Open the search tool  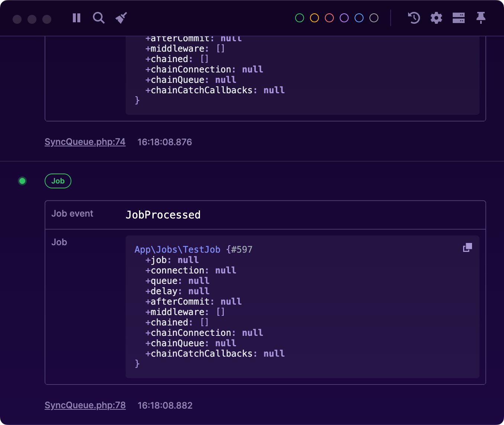point(98,18)
